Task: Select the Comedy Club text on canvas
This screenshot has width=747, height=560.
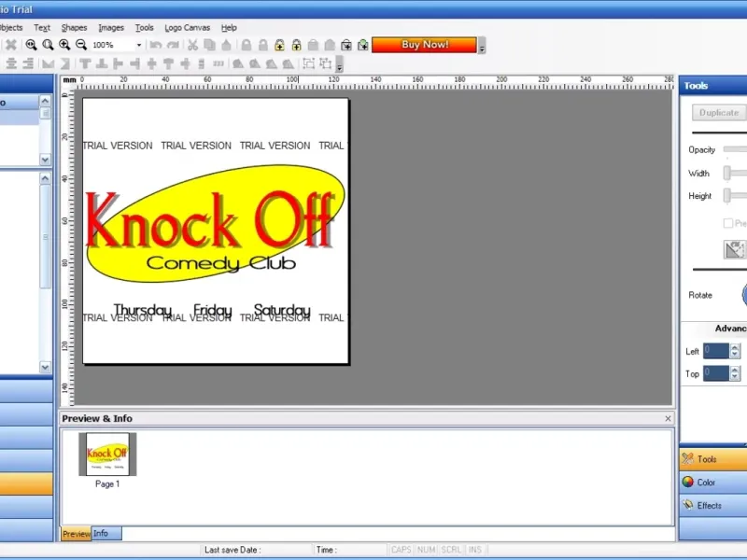Action: tap(221, 263)
